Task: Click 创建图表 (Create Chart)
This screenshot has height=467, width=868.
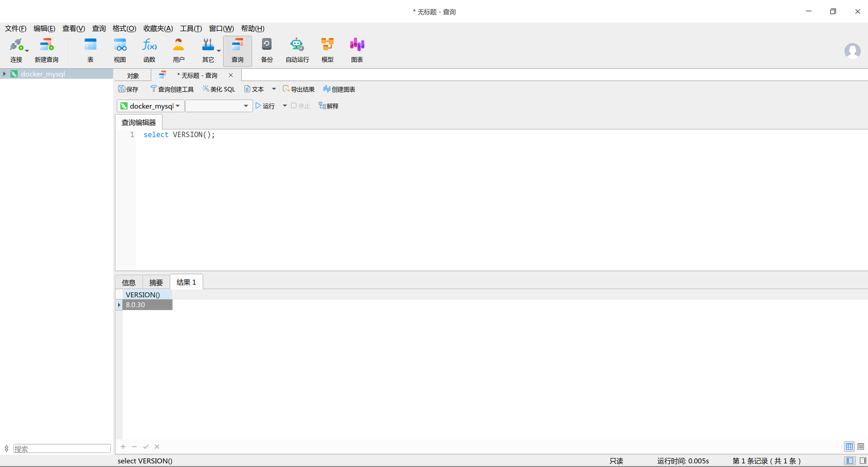Action: (x=339, y=89)
